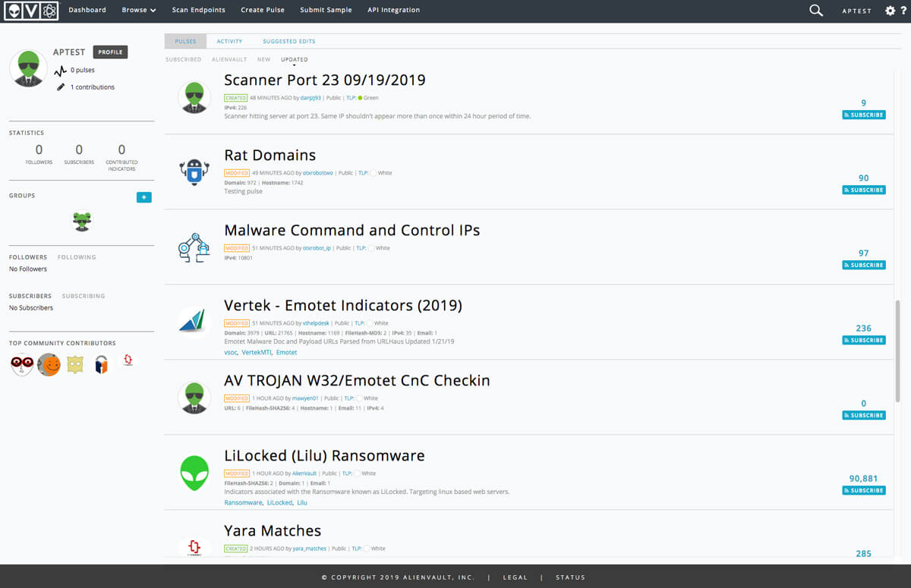This screenshot has width=911, height=588.
Task: Open AlienVault author link
Action: click(304, 473)
